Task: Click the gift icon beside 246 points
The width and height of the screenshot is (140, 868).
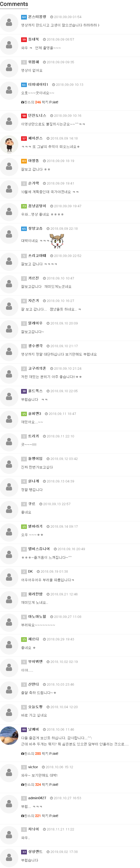Action: [x=22, y=102]
